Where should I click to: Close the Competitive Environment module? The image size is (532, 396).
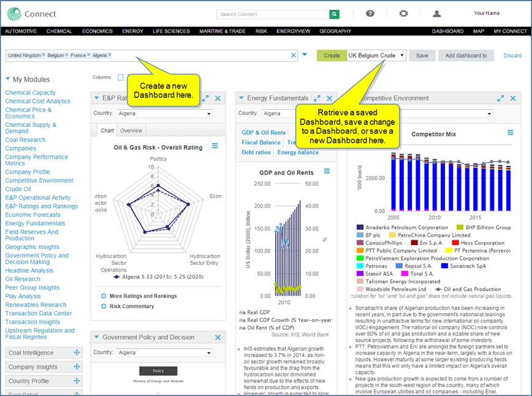[513, 99]
